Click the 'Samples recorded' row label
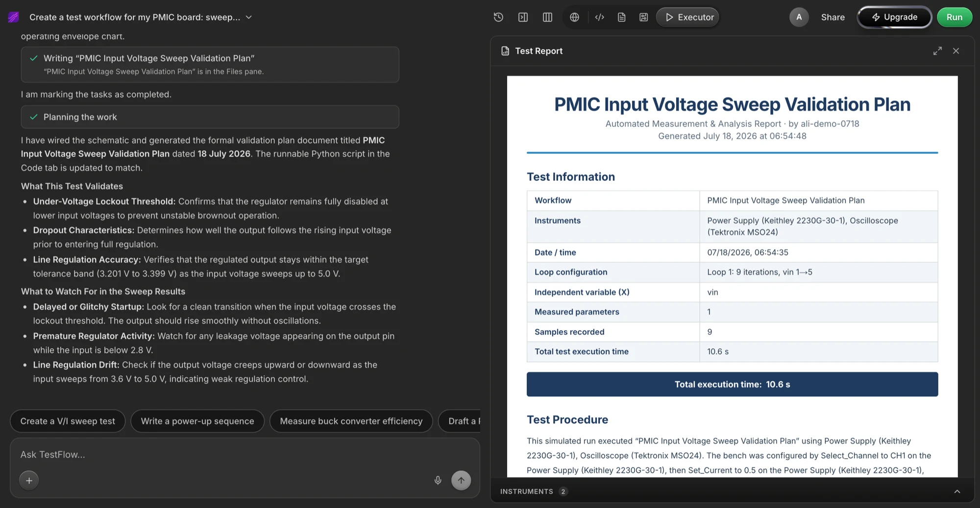This screenshot has height=508, width=980. 569,332
